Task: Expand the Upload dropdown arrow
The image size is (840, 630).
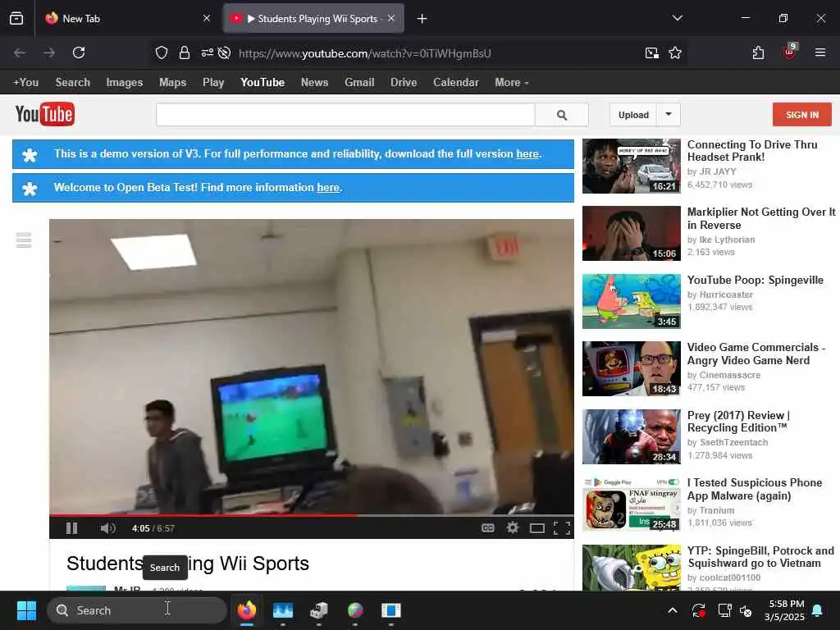Action: (x=669, y=114)
